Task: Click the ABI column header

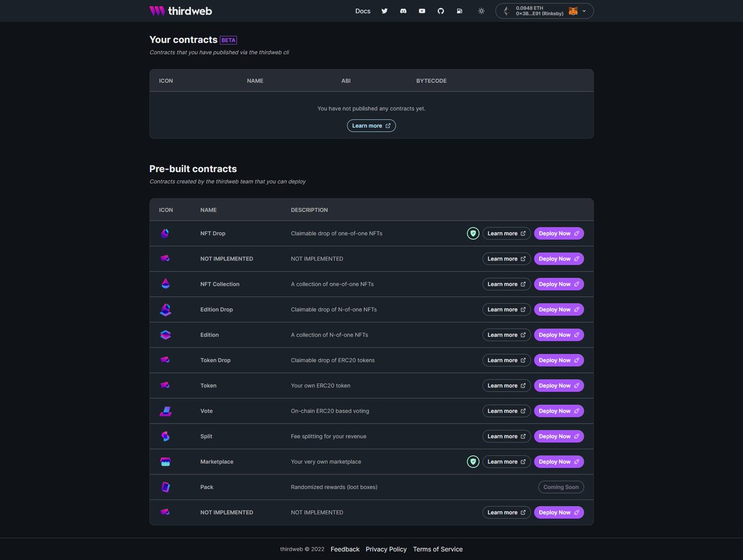Action: (x=346, y=81)
